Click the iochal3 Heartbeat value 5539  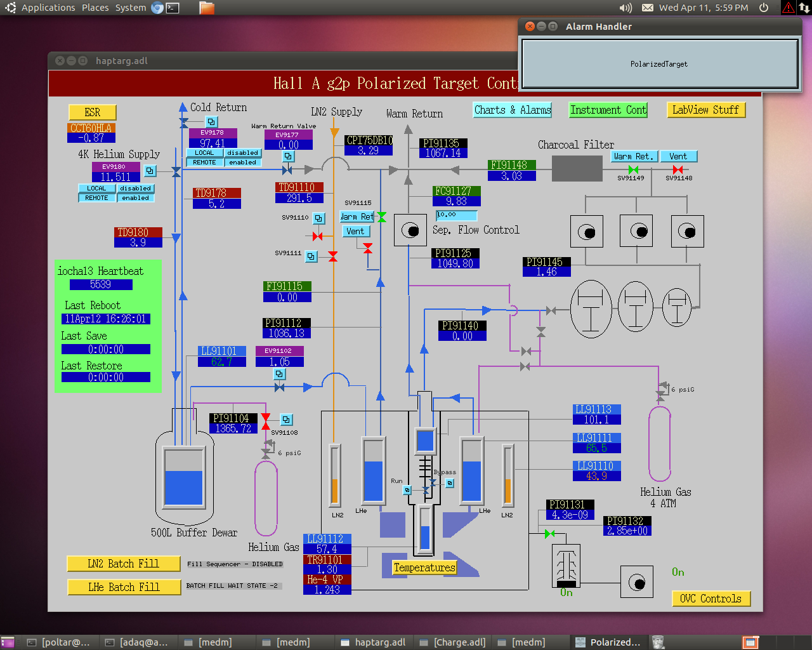coord(101,284)
